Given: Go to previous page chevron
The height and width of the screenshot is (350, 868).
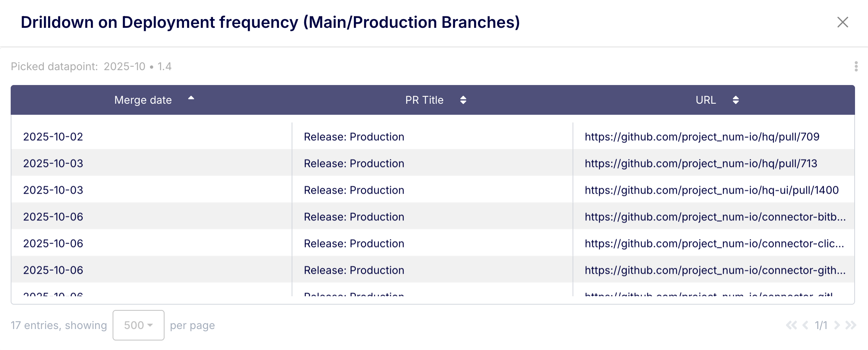Looking at the screenshot, I should coord(805,325).
